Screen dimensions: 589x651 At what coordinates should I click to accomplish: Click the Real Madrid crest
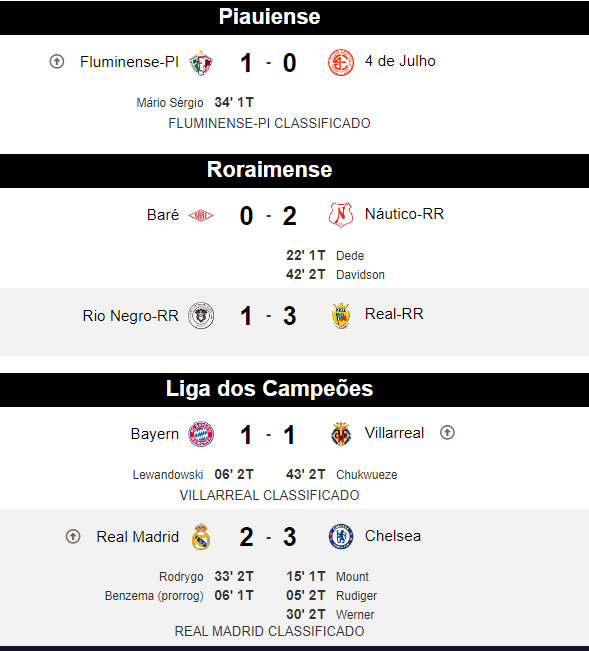[x=201, y=536]
